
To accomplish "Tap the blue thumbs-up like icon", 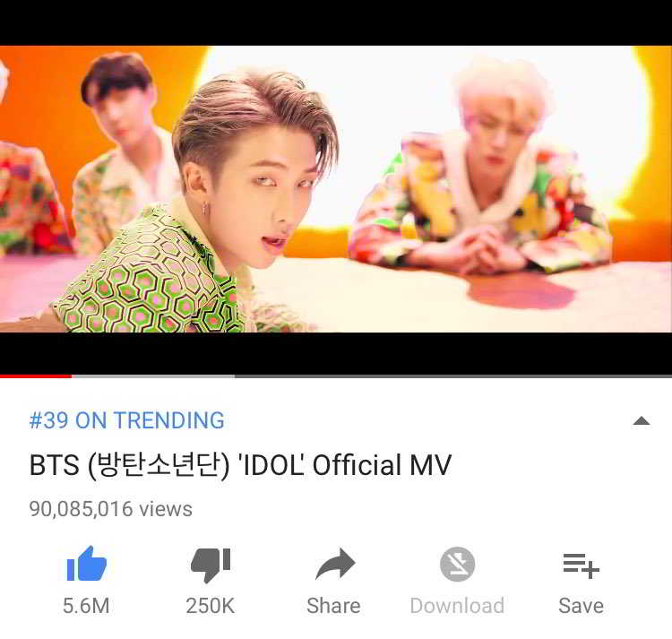I will (87, 564).
